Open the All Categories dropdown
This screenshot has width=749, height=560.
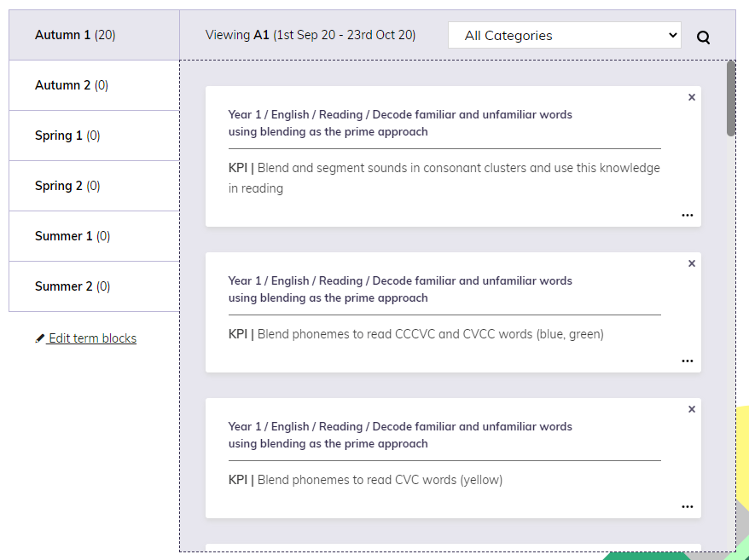coord(565,35)
